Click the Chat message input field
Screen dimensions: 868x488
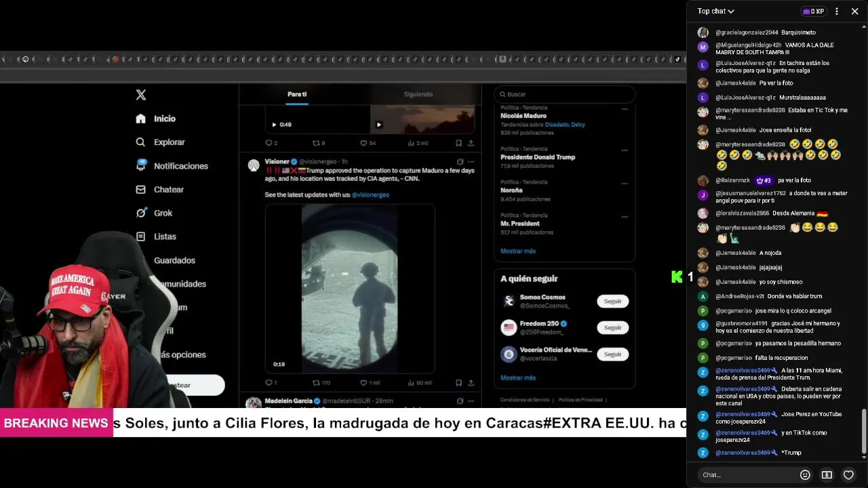746,475
